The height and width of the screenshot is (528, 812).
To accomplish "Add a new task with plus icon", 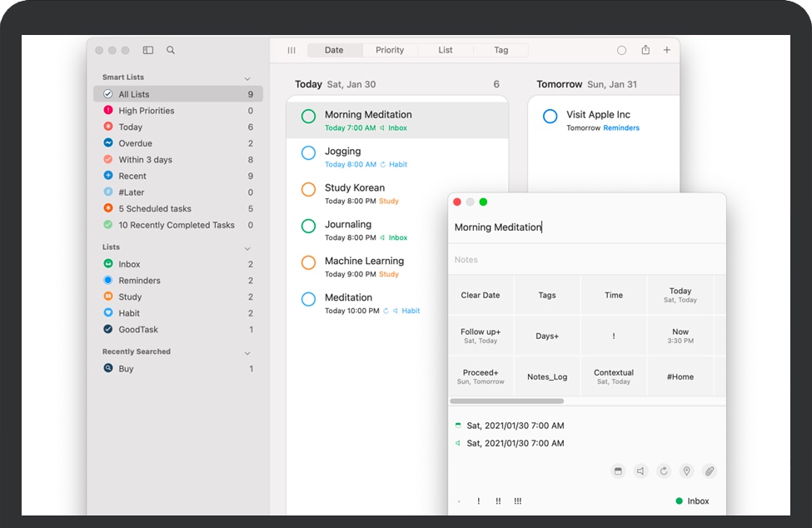I will click(x=666, y=50).
